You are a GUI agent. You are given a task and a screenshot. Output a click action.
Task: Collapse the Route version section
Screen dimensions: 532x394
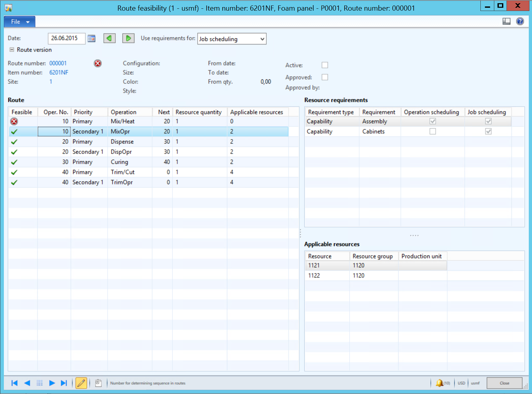[x=12, y=50]
